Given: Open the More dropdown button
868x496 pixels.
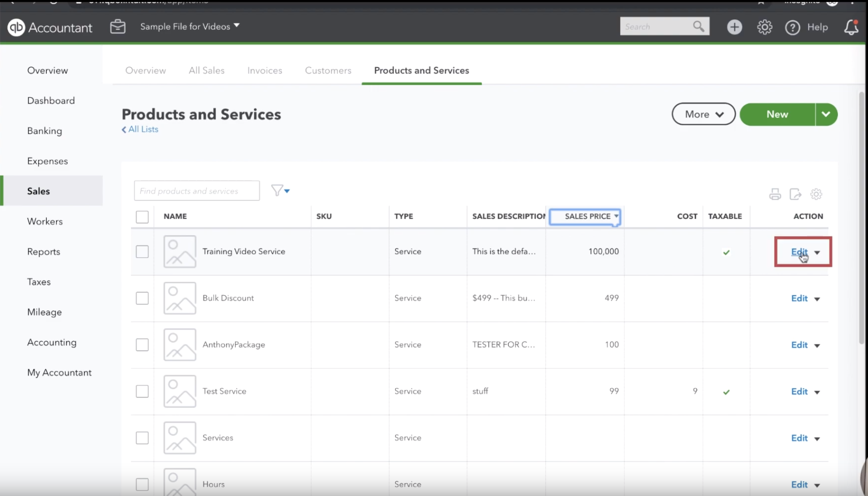Looking at the screenshot, I should (x=703, y=114).
